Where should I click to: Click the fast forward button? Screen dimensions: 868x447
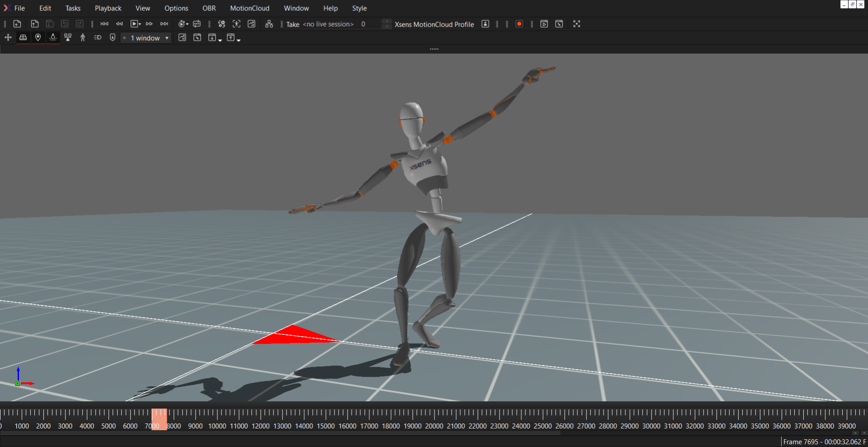coord(149,24)
